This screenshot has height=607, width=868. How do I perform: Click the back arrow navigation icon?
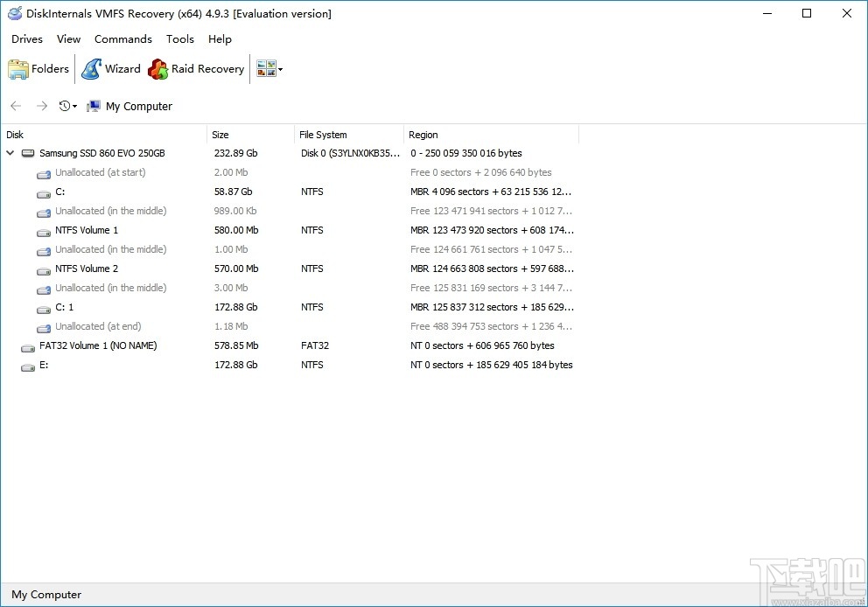coord(15,105)
